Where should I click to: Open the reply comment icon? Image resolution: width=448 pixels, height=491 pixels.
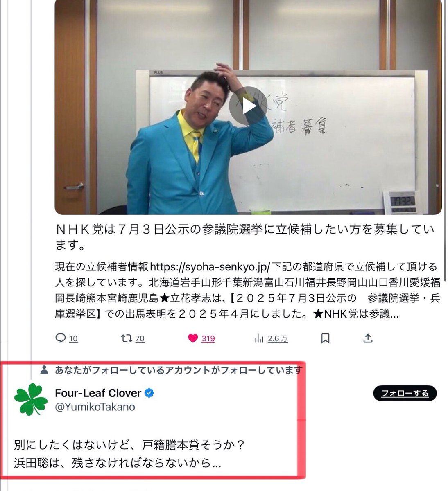coord(61,338)
